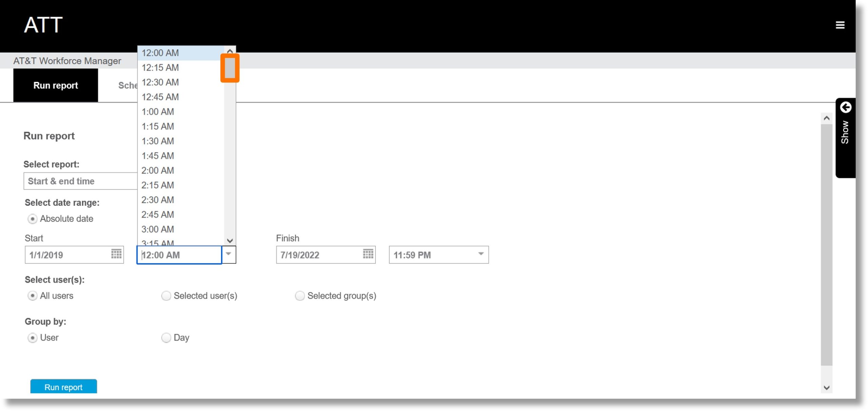
Task: Select 2:15 AM in the time list
Action: coord(181,185)
